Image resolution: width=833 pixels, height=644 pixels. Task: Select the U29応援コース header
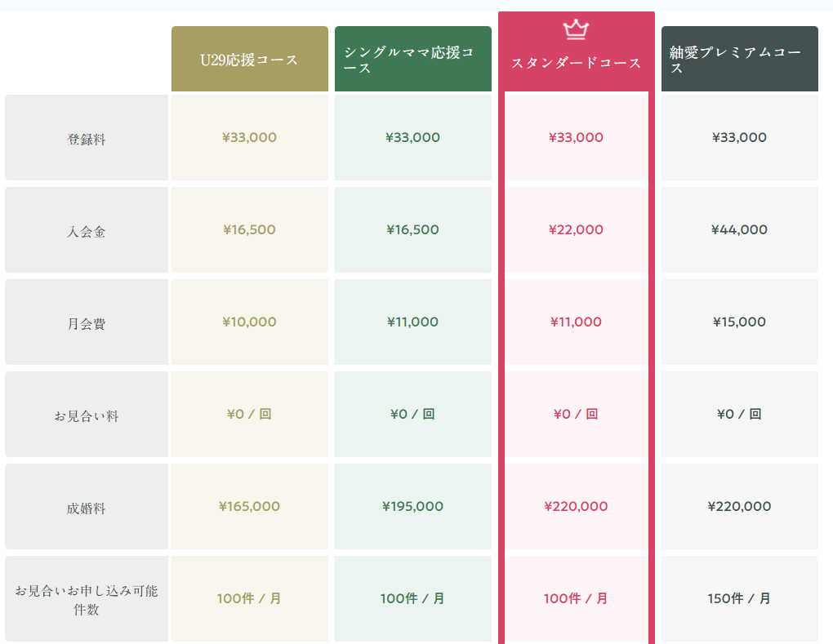click(x=249, y=60)
